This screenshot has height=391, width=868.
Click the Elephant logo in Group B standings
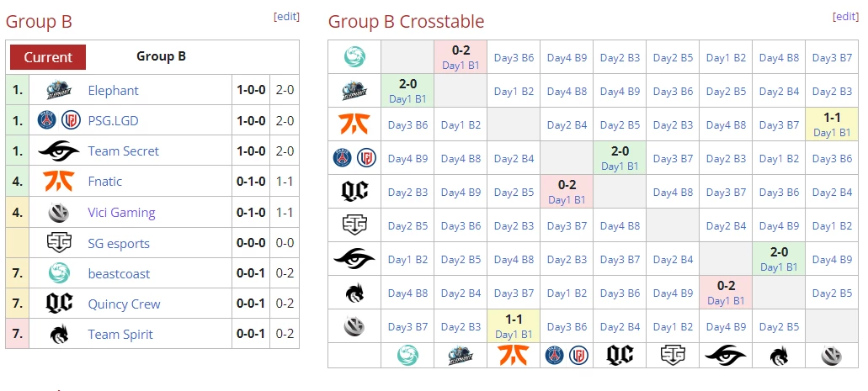58,90
